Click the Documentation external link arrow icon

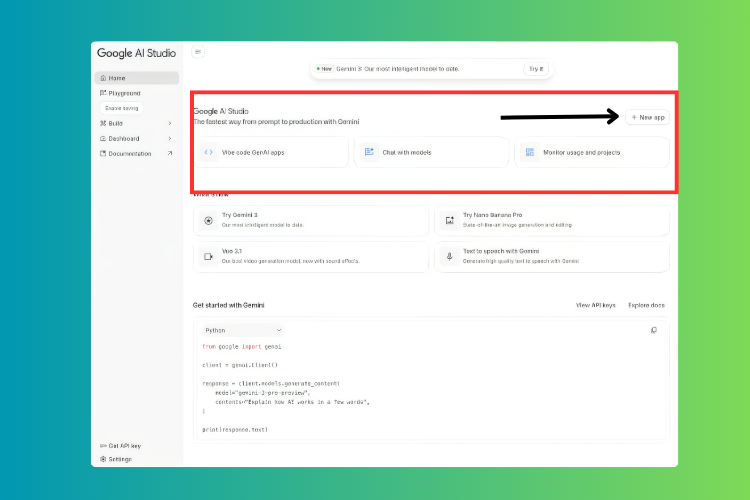click(x=170, y=154)
